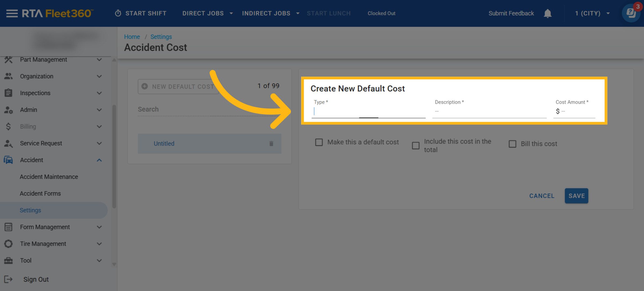The image size is (644, 291).
Task: Click the Save button
Action: click(576, 196)
